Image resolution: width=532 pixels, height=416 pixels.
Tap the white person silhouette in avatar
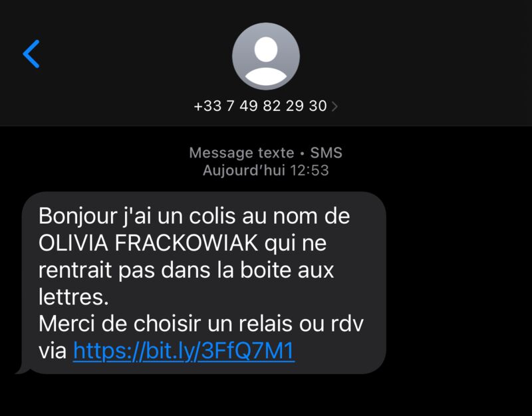pos(266,60)
